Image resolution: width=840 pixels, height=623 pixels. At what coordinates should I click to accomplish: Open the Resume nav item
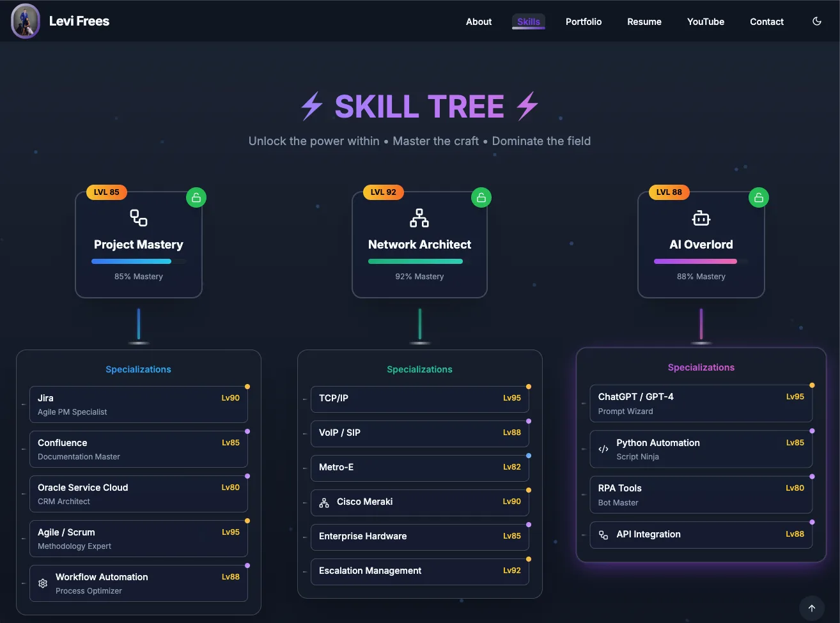644,22
